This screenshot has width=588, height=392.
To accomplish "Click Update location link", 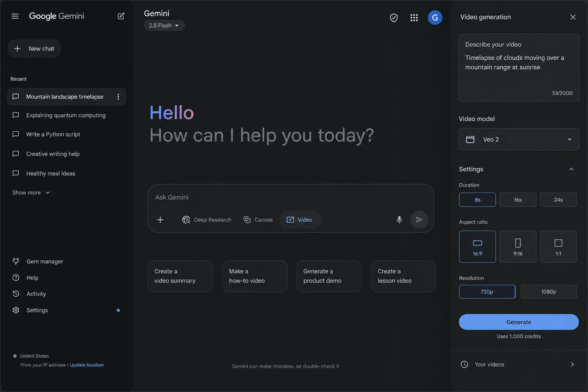I will [x=87, y=365].
